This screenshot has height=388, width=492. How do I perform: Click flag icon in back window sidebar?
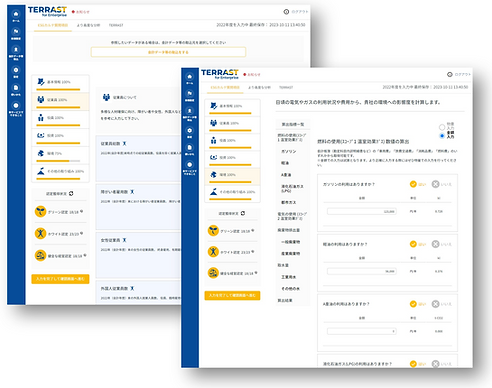[x=16, y=31]
